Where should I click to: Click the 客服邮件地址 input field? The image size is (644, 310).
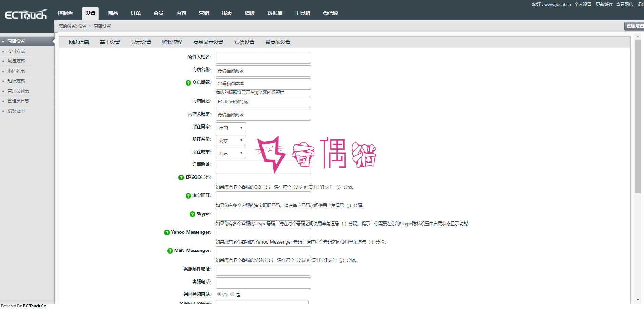pyautogui.click(x=263, y=270)
